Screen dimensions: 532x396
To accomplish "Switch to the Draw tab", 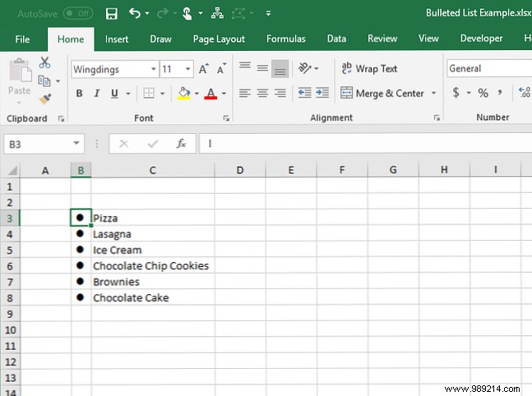I will [160, 39].
